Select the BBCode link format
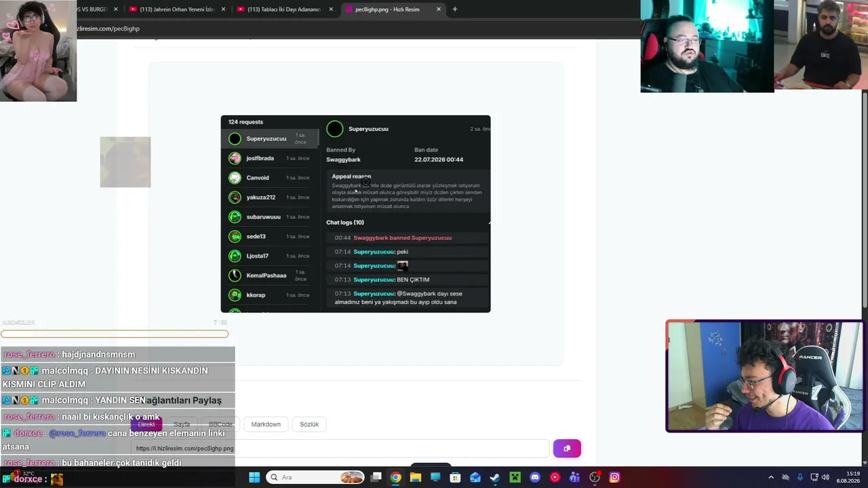The width and height of the screenshot is (868, 488). point(221,424)
